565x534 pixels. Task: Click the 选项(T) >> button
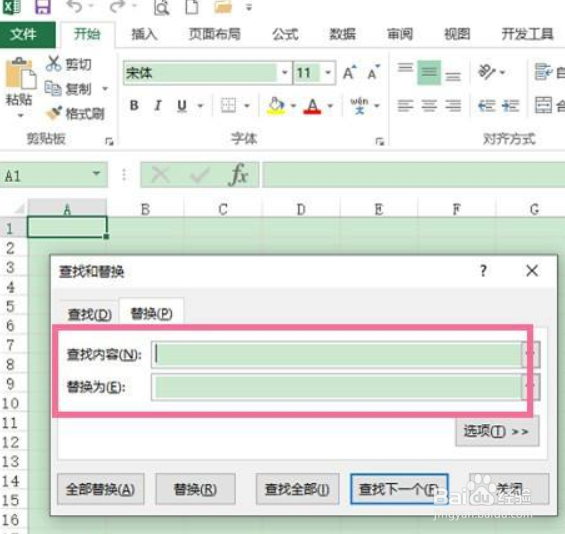click(x=497, y=431)
